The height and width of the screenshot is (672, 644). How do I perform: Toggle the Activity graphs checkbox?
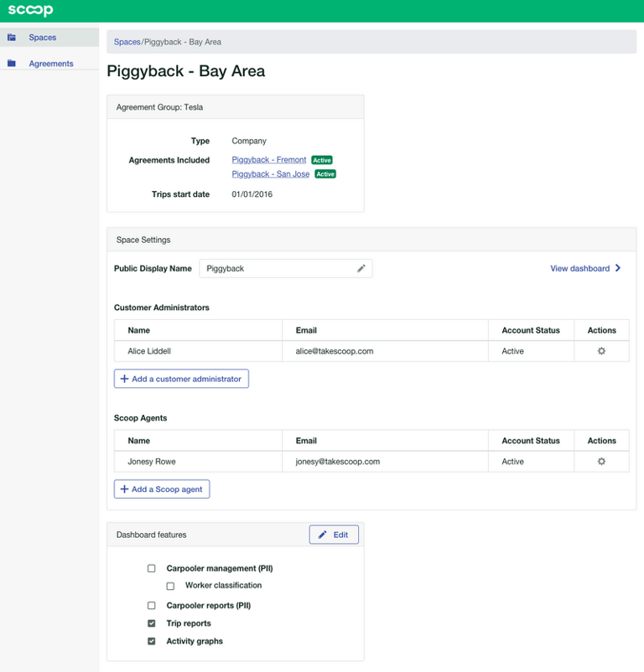tap(152, 641)
